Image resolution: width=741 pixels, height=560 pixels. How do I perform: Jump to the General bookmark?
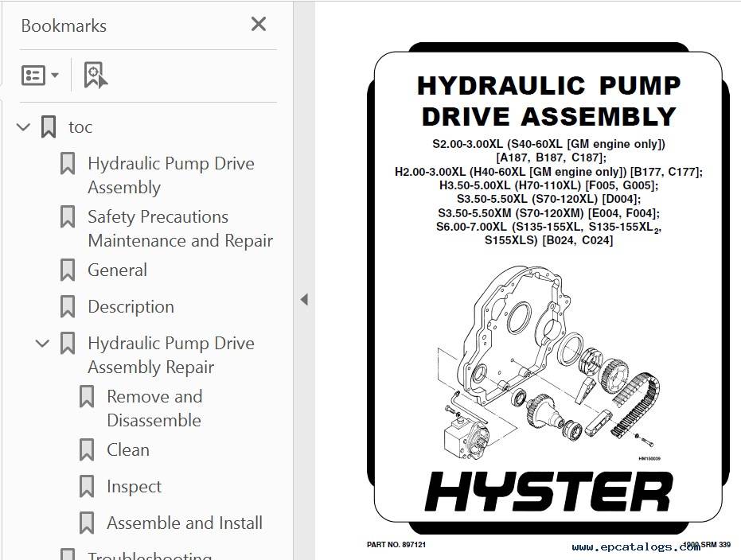[x=117, y=270]
